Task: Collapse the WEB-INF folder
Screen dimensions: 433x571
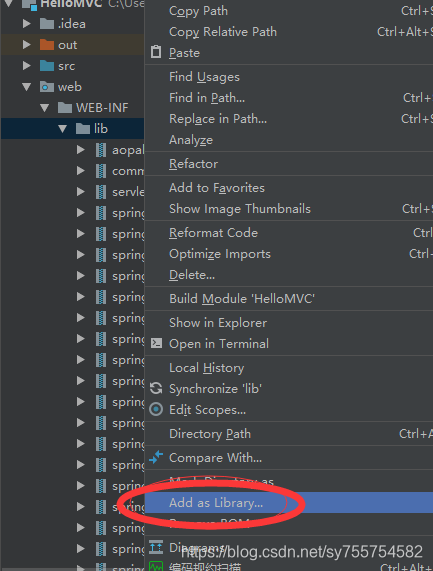Action: [x=45, y=108]
